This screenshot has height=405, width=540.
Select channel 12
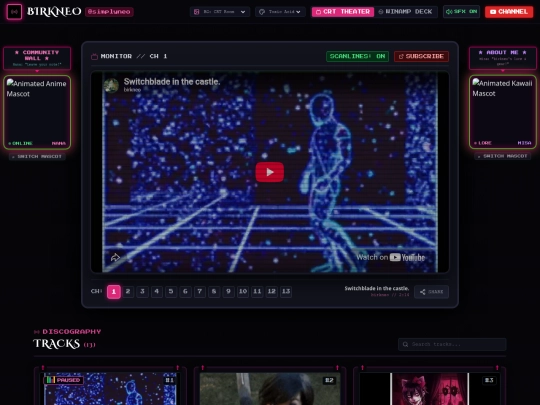271,292
